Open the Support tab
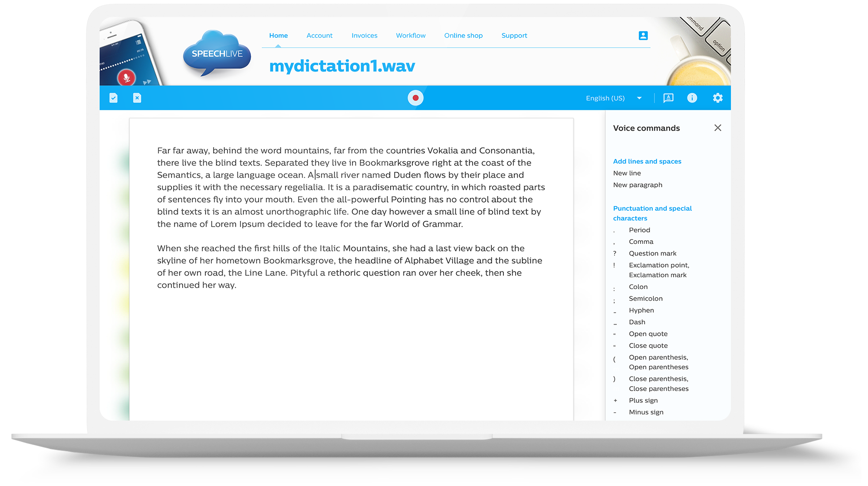This screenshot has height=486, width=868. [x=514, y=36]
